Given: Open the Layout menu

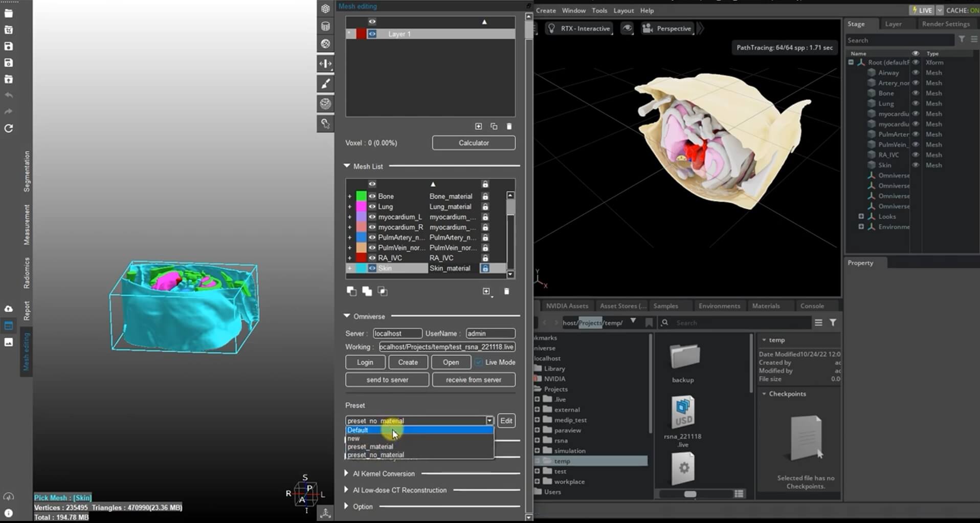Looking at the screenshot, I should [x=623, y=10].
